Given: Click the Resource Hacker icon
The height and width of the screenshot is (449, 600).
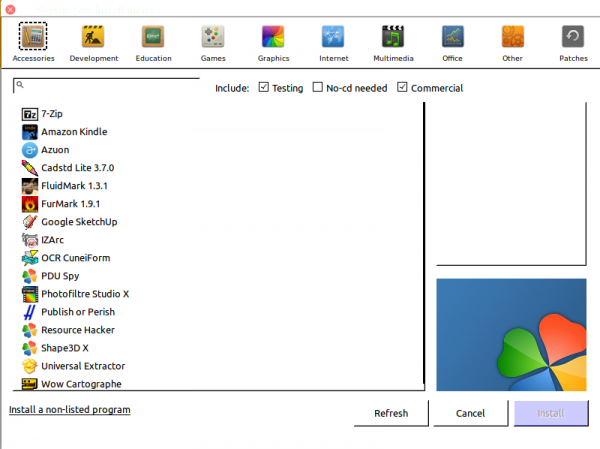Looking at the screenshot, I should pos(30,330).
